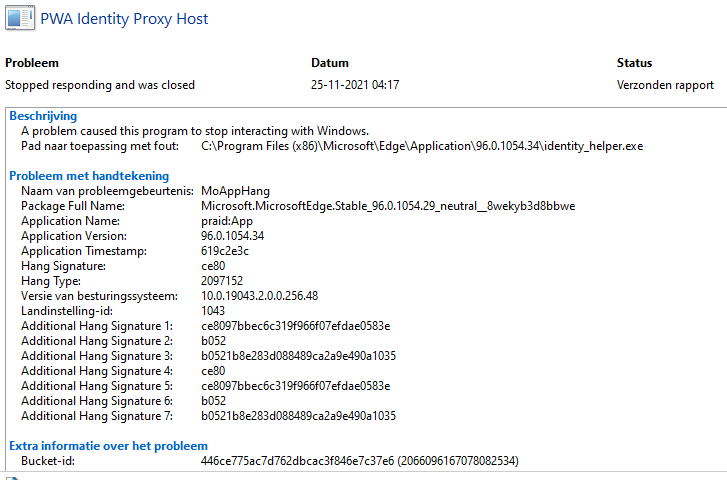The width and height of the screenshot is (727, 480).
Task: Click the 'Naam van probleemgebeurtenis' label
Action: click(108, 191)
